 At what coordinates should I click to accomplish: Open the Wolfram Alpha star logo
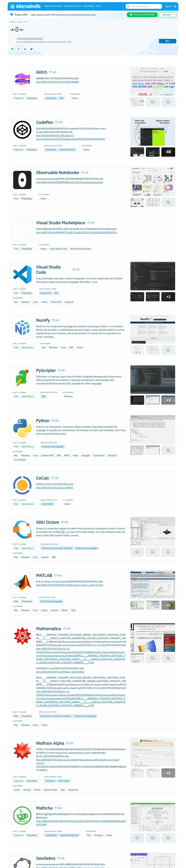tap(22, 750)
